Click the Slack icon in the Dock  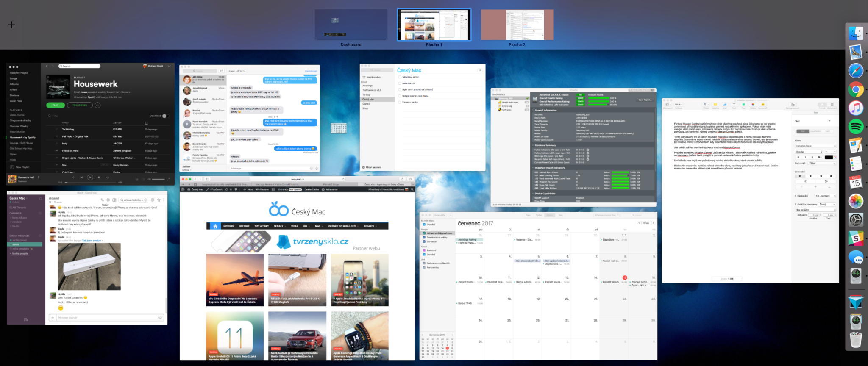click(x=856, y=239)
